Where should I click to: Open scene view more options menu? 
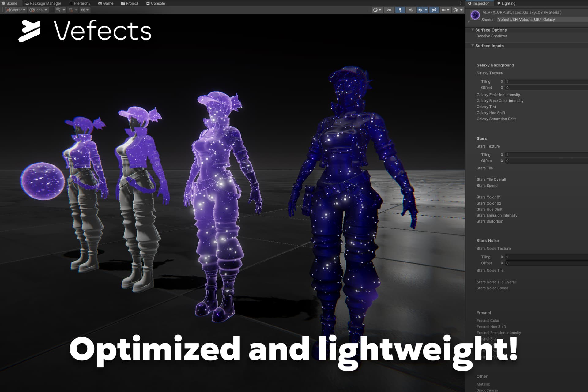pyautogui.click(x=461, y=3)
